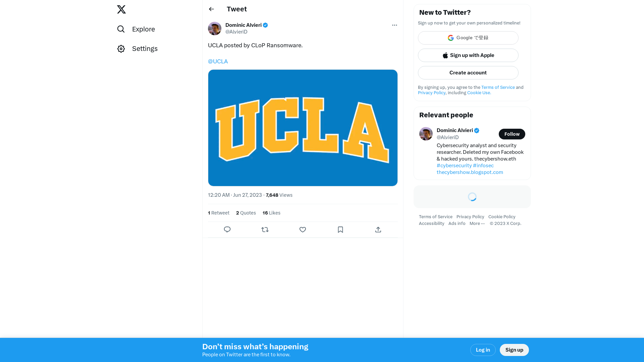Click the Follow button for Dominic Alvieri

click(x=512, y=134)
